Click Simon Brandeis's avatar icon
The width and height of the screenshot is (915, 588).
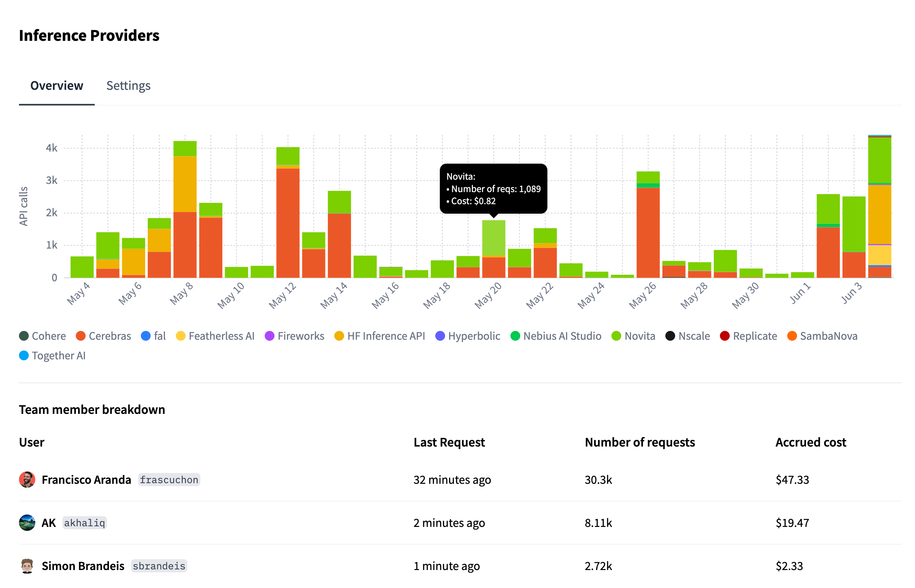click(27, 566)
